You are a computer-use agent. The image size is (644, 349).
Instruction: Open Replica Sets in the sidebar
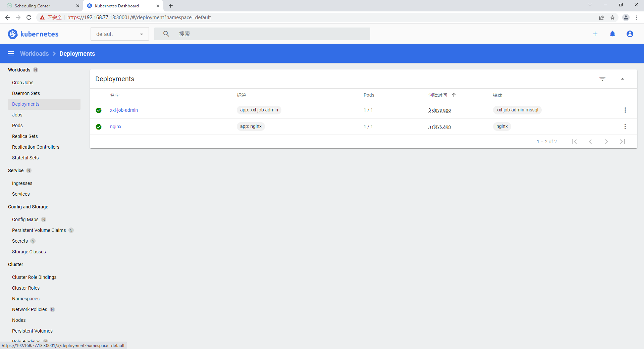25,136
